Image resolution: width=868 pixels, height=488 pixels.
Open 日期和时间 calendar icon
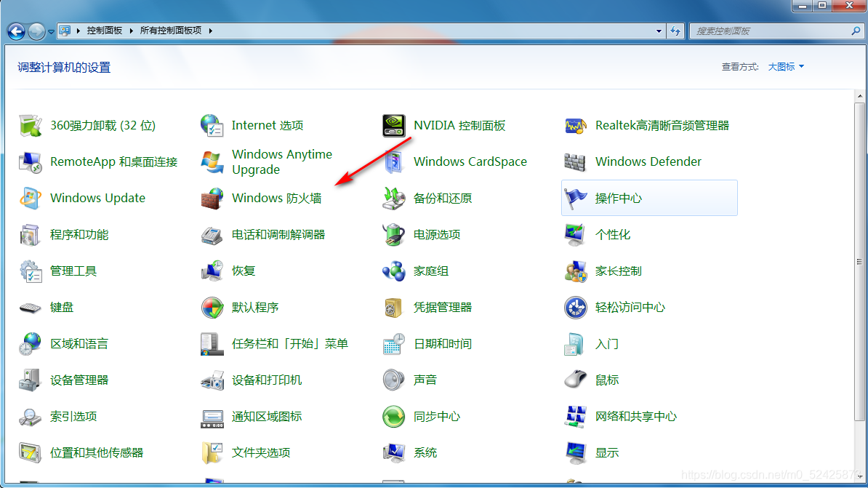point(393,343)
